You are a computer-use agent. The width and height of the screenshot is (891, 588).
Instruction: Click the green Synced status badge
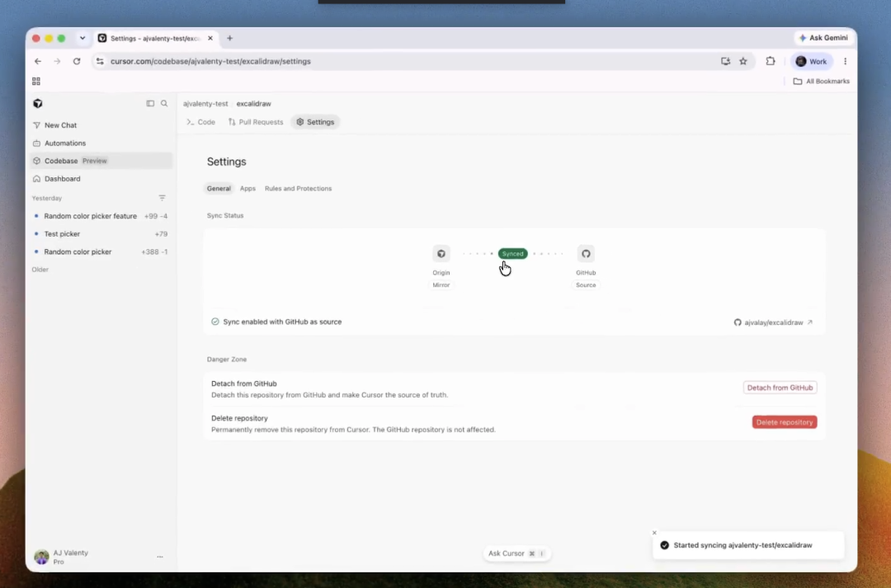point(512,254)
